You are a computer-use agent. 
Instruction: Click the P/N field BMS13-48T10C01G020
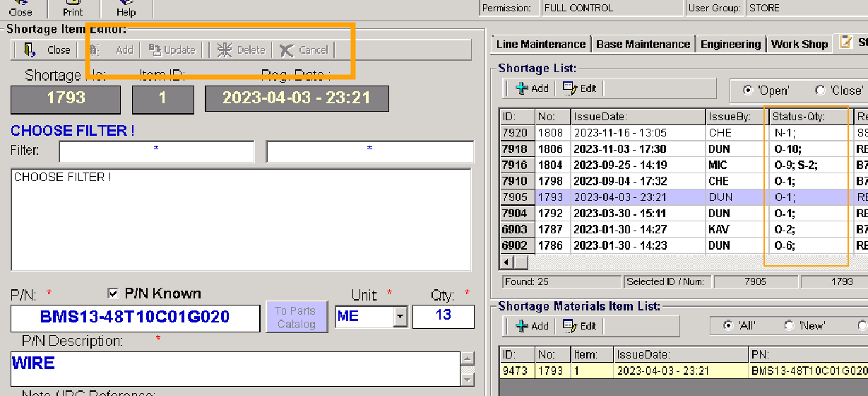136,318
